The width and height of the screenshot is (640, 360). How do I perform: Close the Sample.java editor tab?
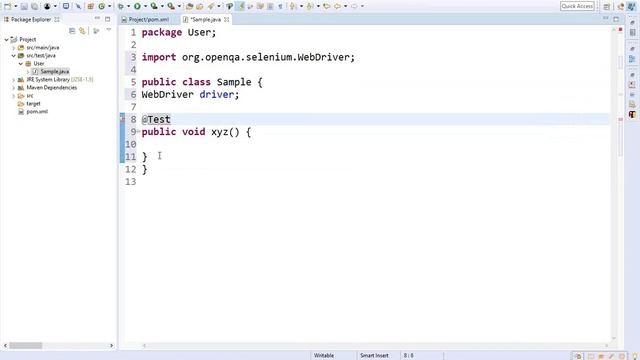(x=227, y=19)
